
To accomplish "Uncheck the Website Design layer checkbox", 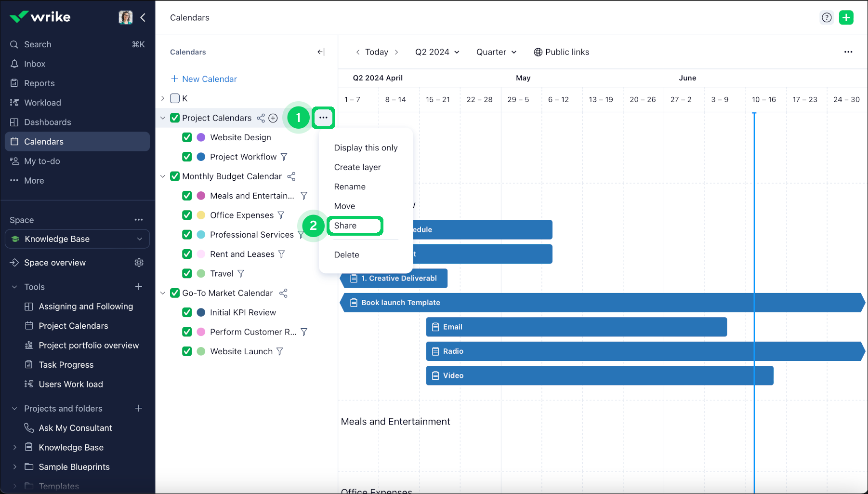I will point(187,137).
